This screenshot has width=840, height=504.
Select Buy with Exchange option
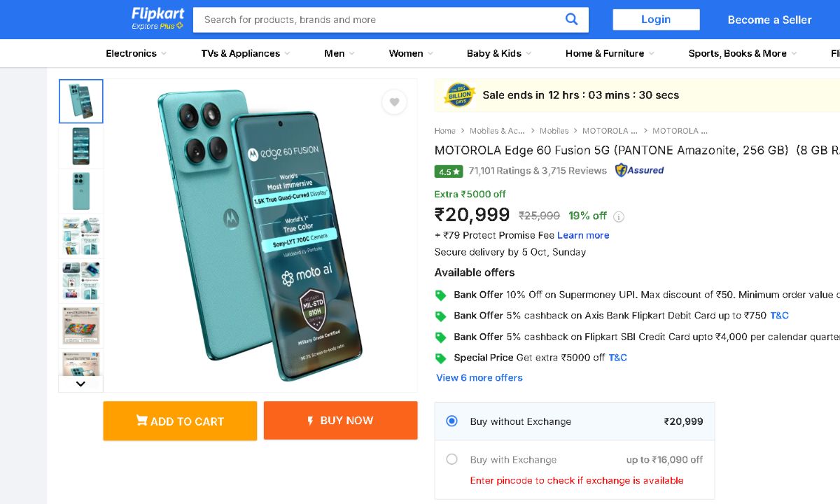pyautogui.click(x=452, y=459)
